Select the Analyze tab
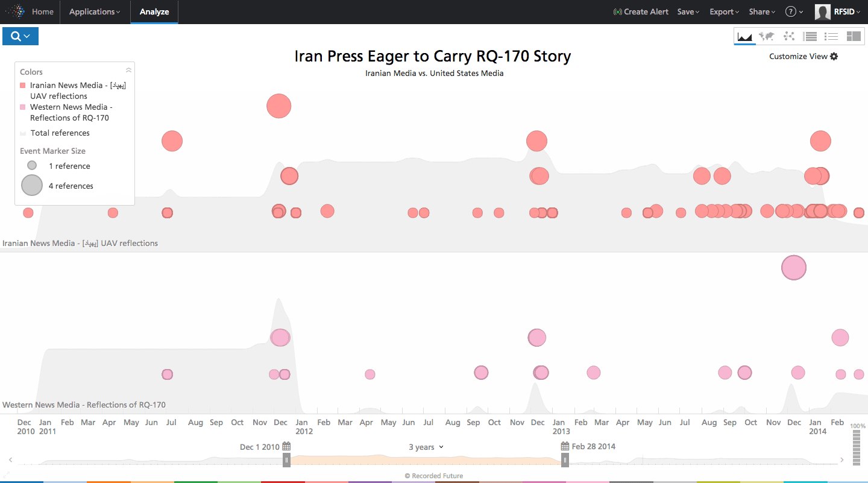This screenshot has height=483, width=868. coord(154,11)
